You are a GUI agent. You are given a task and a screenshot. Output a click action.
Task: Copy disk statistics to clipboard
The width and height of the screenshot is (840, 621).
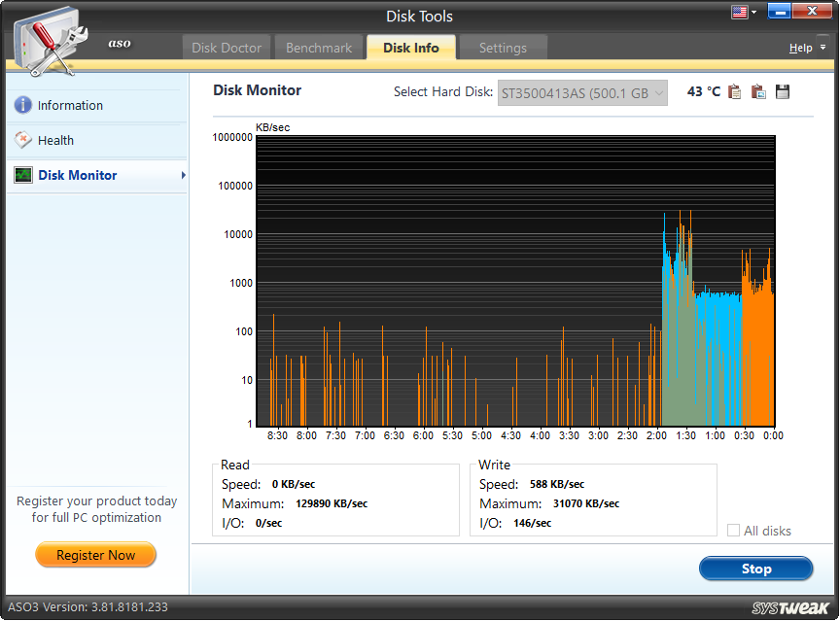[734, 91]
